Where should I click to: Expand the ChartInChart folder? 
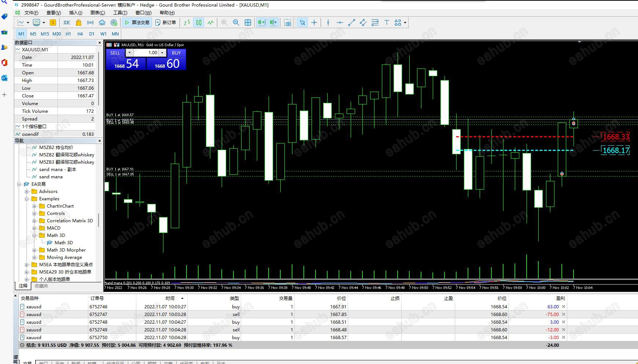(x=34, y=206)
